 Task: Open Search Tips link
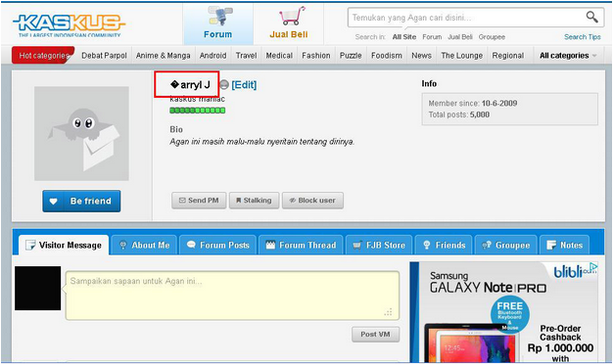pos(583,37)
